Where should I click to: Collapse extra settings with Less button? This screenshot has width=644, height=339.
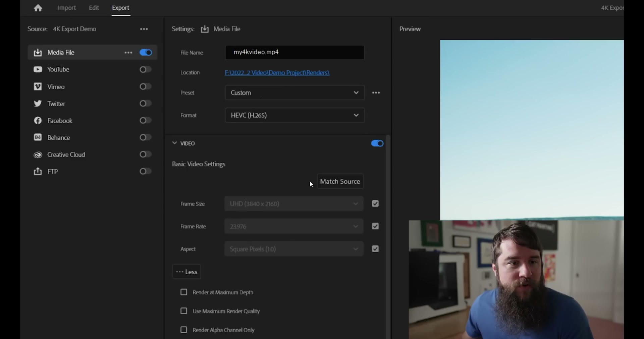coord(186,272)
